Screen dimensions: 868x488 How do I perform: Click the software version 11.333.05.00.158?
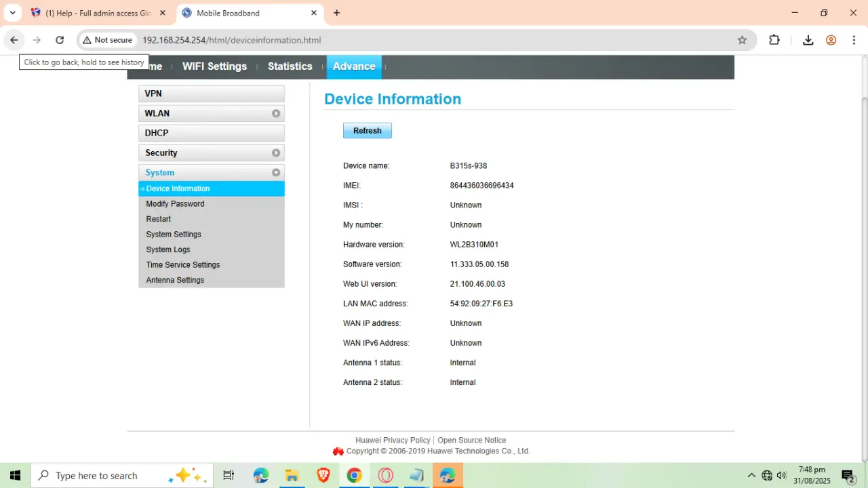[x=479, y=264]
